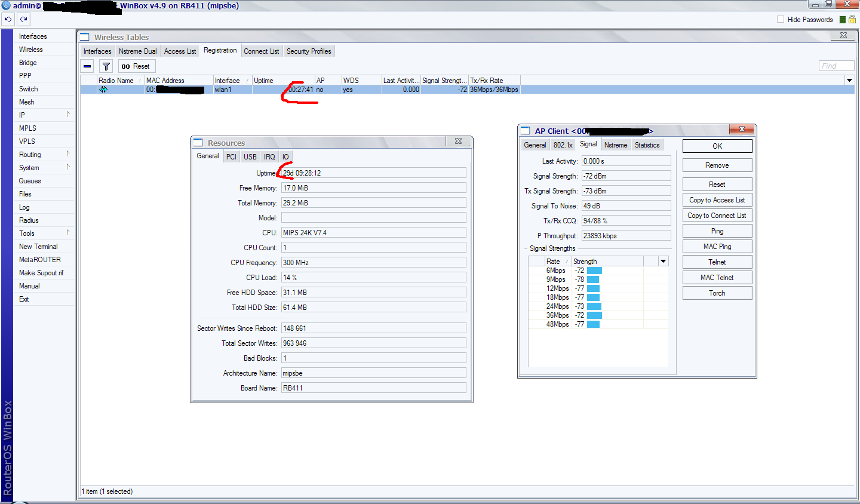The width and height of the screenshot is (860, 504).
Task: Open the IRQ tab in Resources
Action: [x=269, y=157]
